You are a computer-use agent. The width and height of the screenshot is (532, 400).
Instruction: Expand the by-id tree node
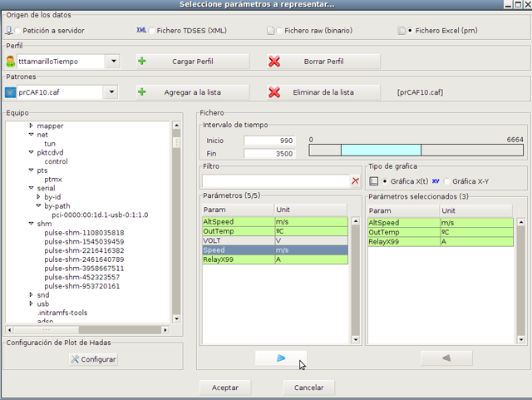38,196
